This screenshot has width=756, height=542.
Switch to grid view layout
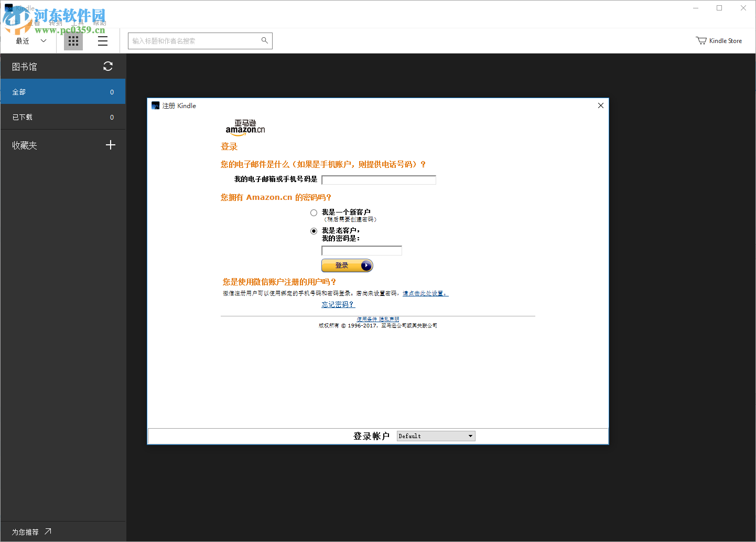[73, 40]
